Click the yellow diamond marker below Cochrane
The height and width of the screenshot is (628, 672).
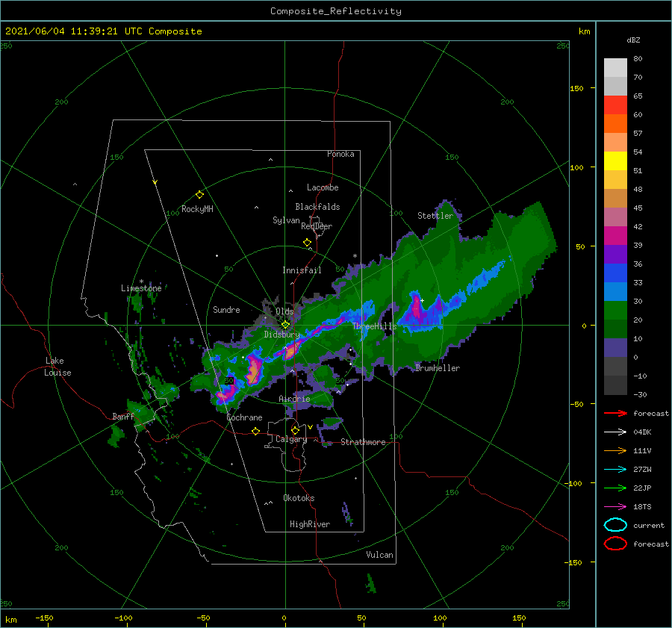click(256, 432)
